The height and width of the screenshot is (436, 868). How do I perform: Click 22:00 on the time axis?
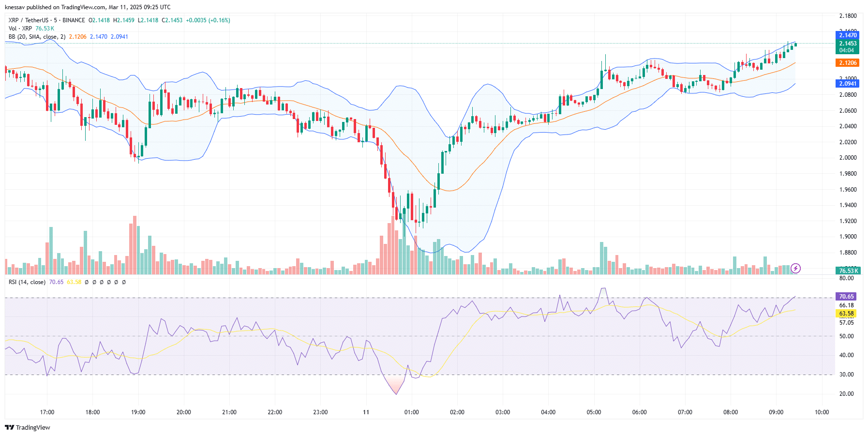[275, 412]
